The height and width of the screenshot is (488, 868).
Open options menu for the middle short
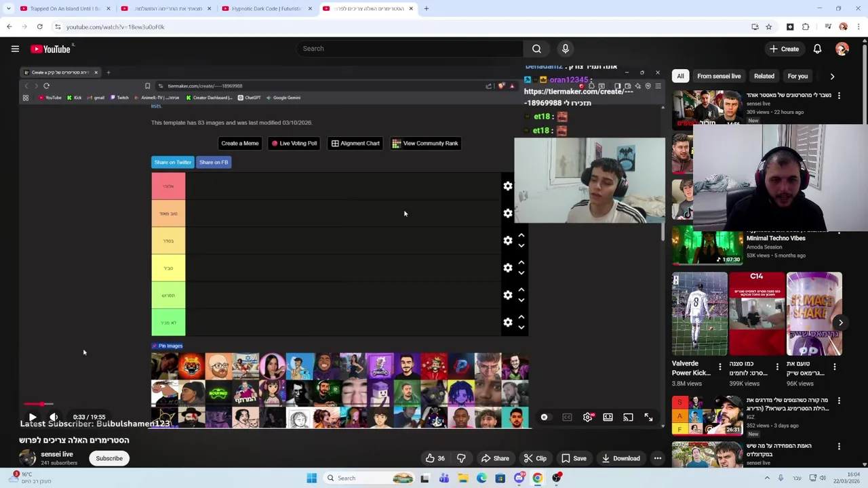point(777,367)
